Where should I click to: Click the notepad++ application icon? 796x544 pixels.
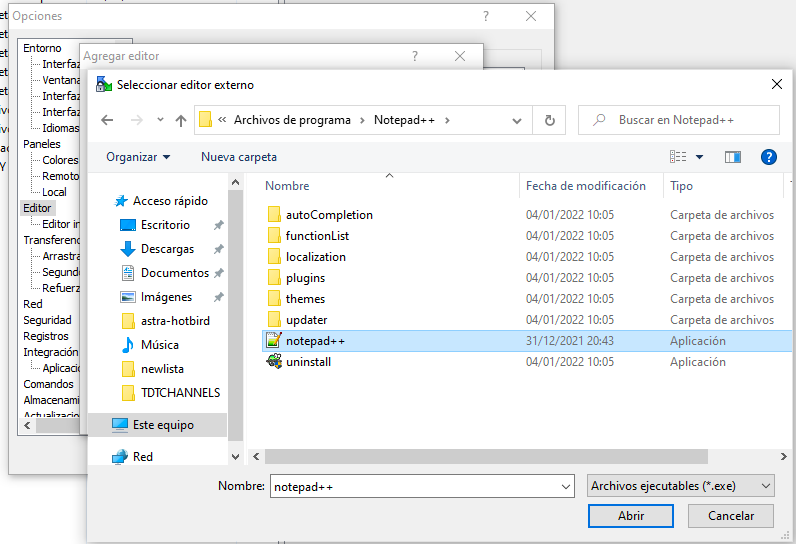pos(274,341)
